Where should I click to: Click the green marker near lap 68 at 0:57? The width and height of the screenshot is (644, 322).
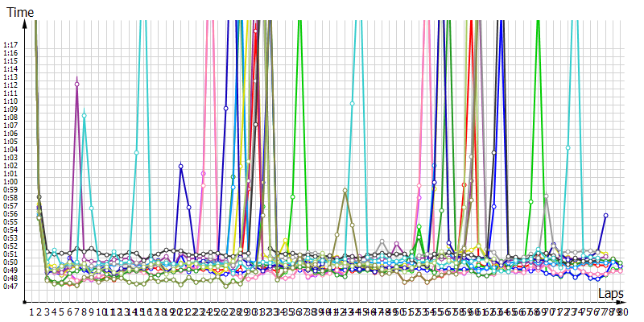pyautogui.click(x=530, y=201)
